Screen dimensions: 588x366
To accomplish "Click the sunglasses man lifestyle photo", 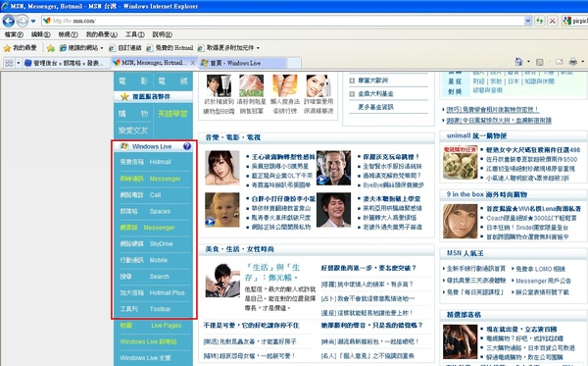I will tap(222, 281).
